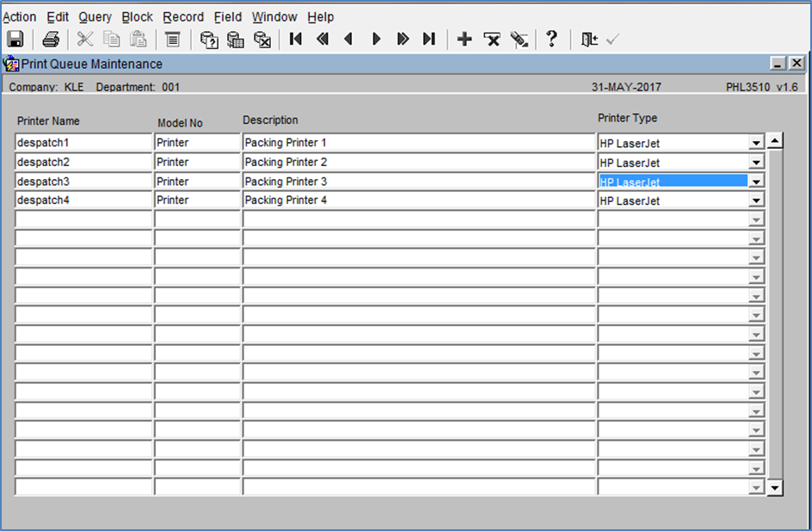Expand Printer Type dropdown for despatch1
The image size is (812, 531).
(756, 143)
